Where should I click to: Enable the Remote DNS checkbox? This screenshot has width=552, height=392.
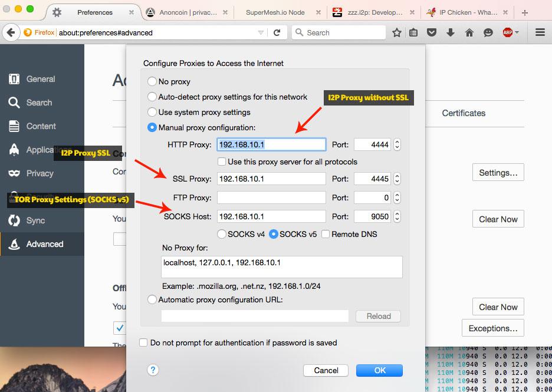tap(326, 235)
